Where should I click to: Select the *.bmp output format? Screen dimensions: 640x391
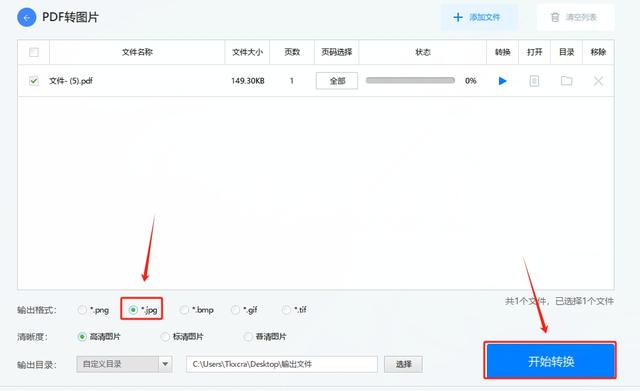click(184, 310)
